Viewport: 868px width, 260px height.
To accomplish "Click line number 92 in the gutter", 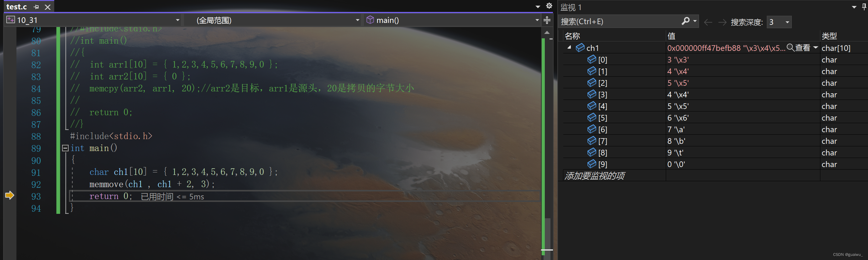I will [36, 184].
